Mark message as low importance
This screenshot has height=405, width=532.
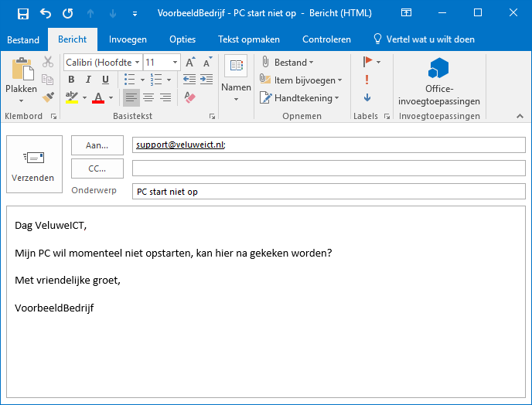[x=367, y=97]
